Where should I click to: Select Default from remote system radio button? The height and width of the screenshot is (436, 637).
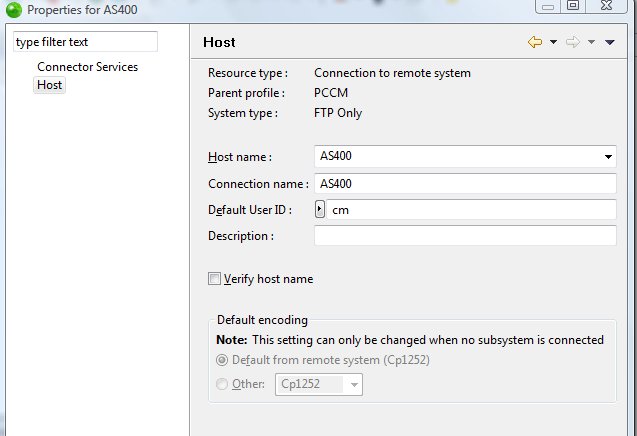pyautogui.click(x=222, y=360)
